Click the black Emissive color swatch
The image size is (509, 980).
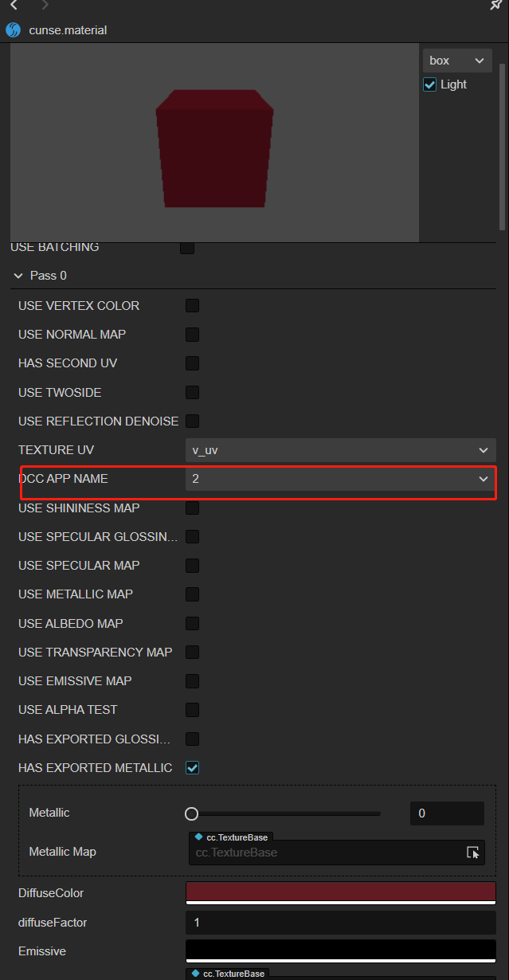[x=340, y=950]
